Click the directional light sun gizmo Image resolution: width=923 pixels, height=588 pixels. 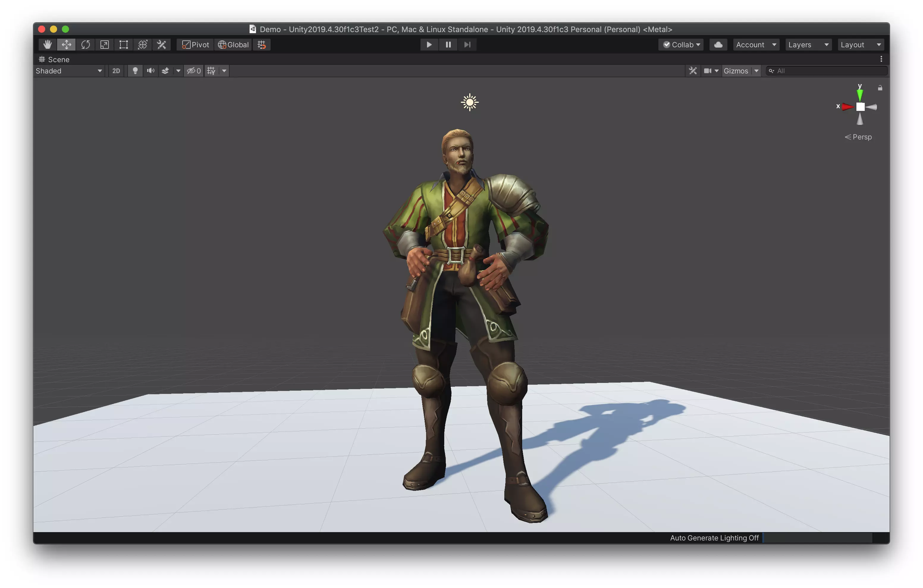[x=470, y=102]
